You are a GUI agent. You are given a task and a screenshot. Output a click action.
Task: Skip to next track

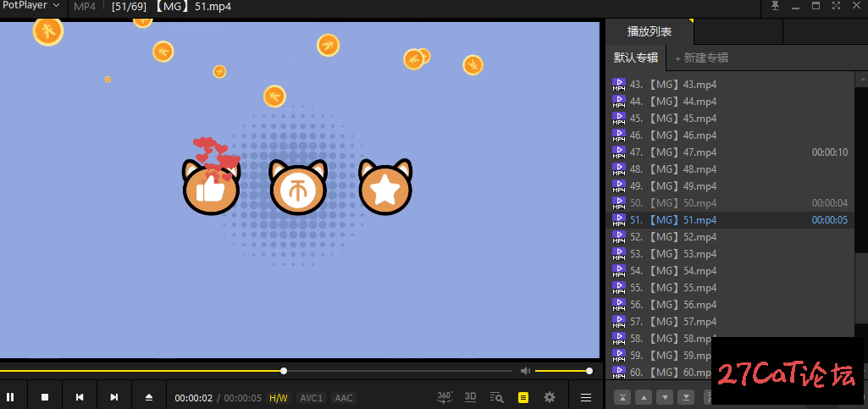click(x=113, y=397)
